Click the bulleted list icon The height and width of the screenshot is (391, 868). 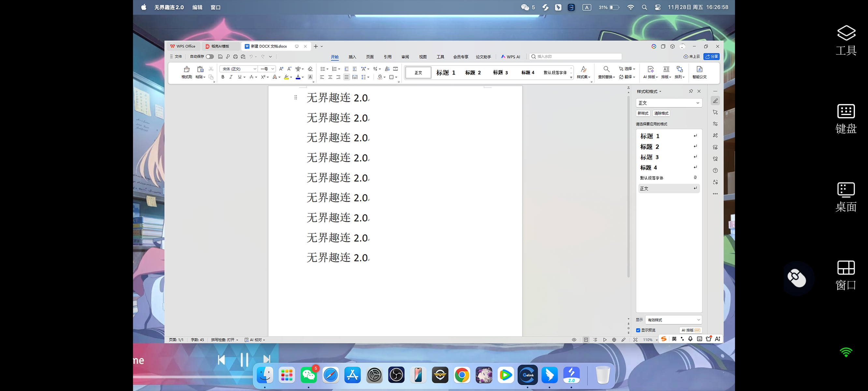[x=323, y=69]
